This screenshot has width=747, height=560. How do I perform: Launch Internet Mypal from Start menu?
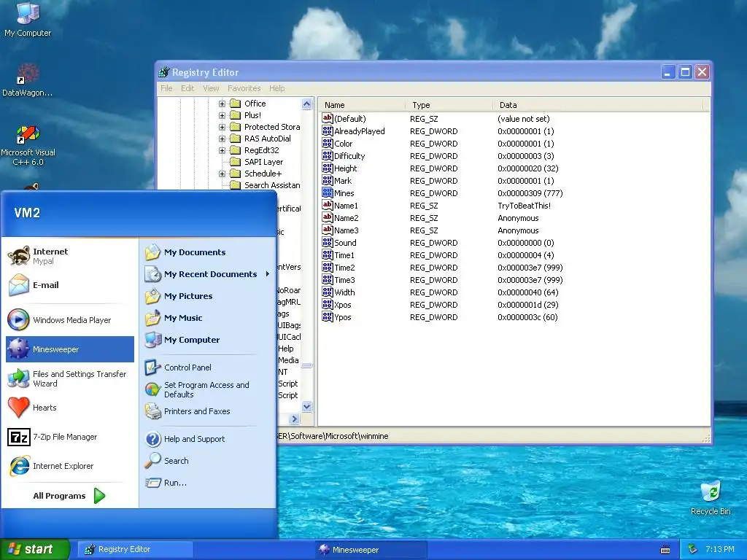click(70, 256)
